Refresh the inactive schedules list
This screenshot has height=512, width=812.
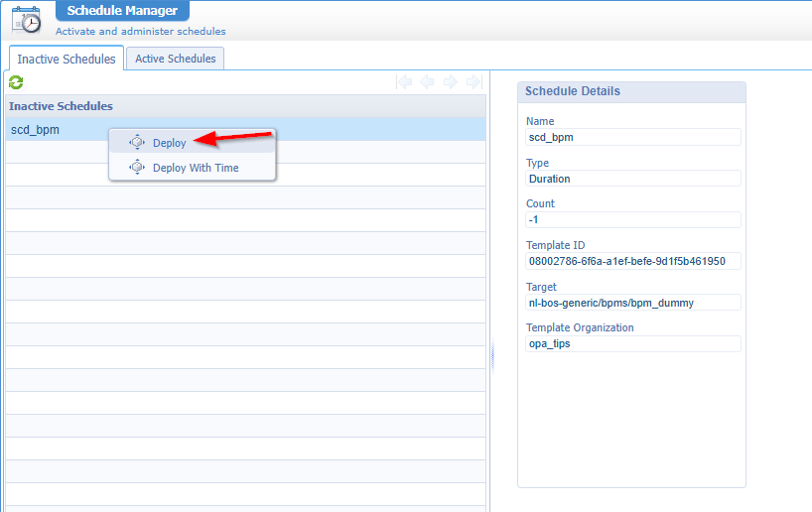(x=16, y=82)
